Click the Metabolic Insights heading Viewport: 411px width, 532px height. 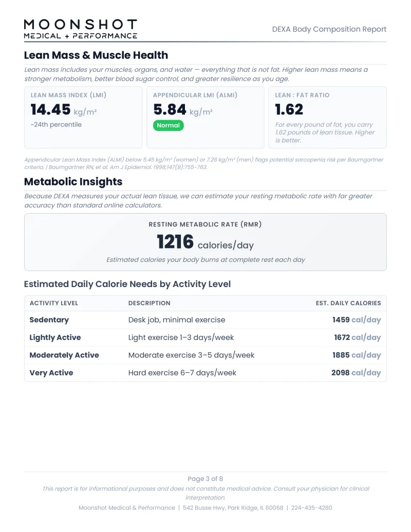point(73,182)
